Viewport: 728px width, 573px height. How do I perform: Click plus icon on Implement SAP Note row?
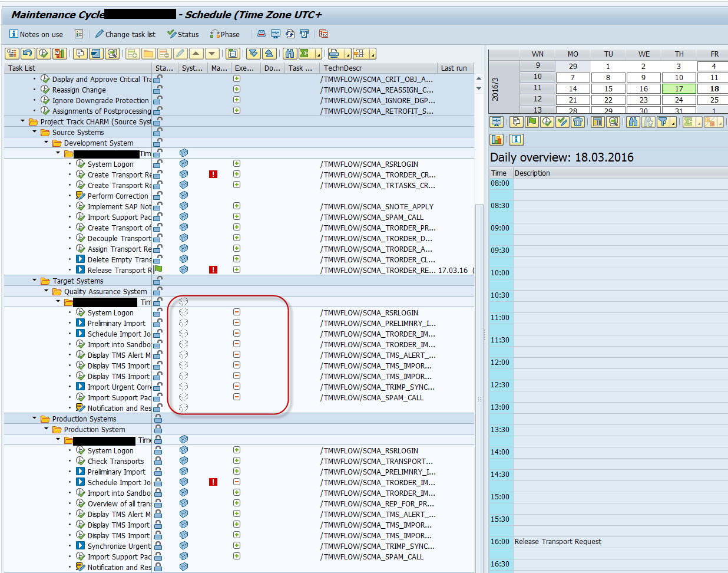237,206
